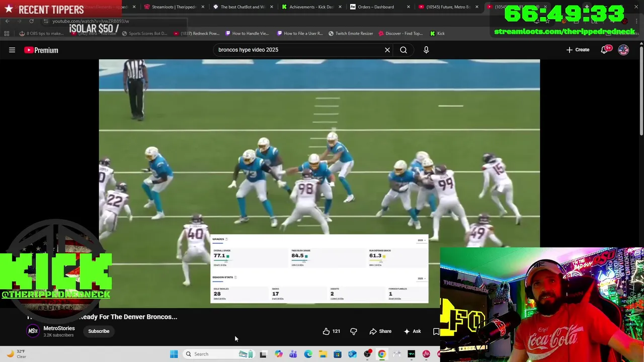Open Microsoft Teams taskbar icon
This screenshot has height=362, width=644.
coord(293,354)
